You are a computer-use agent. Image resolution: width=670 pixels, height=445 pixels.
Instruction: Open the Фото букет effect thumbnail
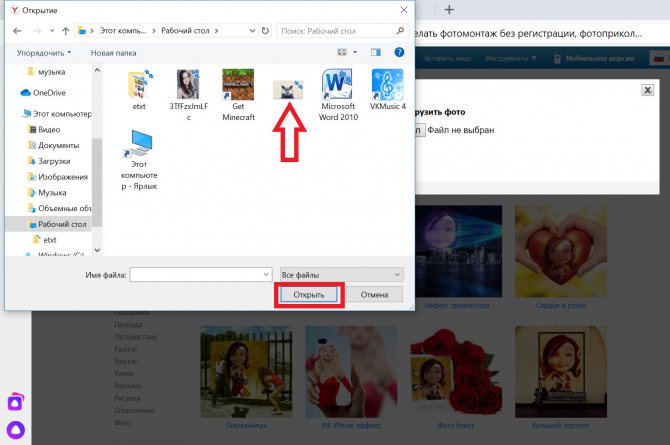(x=455, y=371)
